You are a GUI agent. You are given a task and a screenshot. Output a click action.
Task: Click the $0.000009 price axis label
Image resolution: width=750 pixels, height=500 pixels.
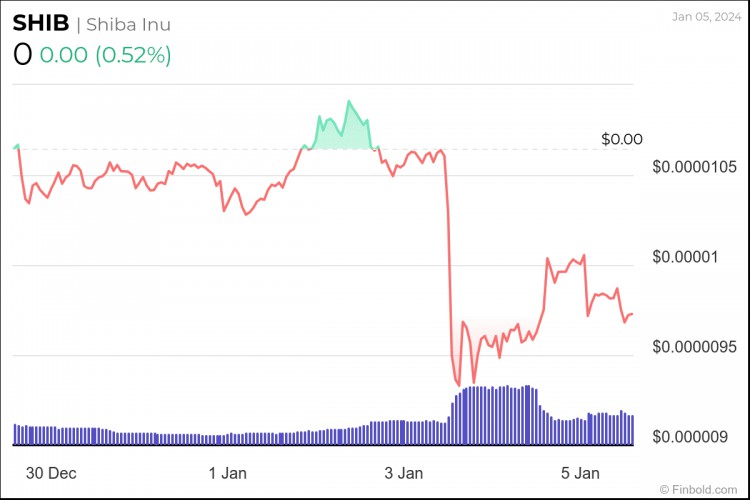pos(690,437)
